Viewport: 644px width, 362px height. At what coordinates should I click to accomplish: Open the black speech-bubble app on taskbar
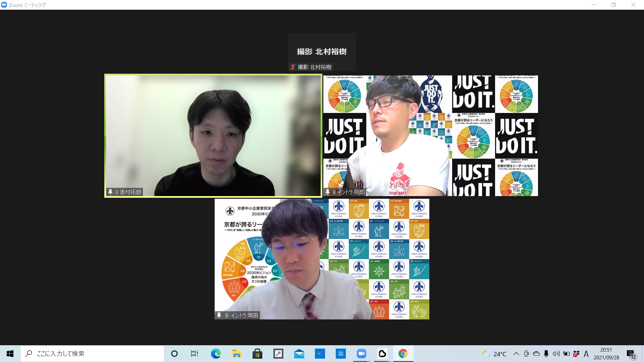[382, 354]
